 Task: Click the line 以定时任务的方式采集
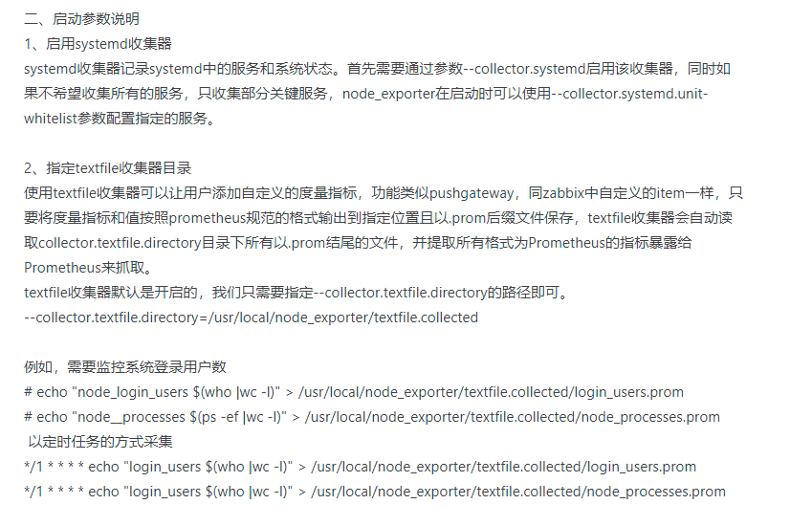100,442
